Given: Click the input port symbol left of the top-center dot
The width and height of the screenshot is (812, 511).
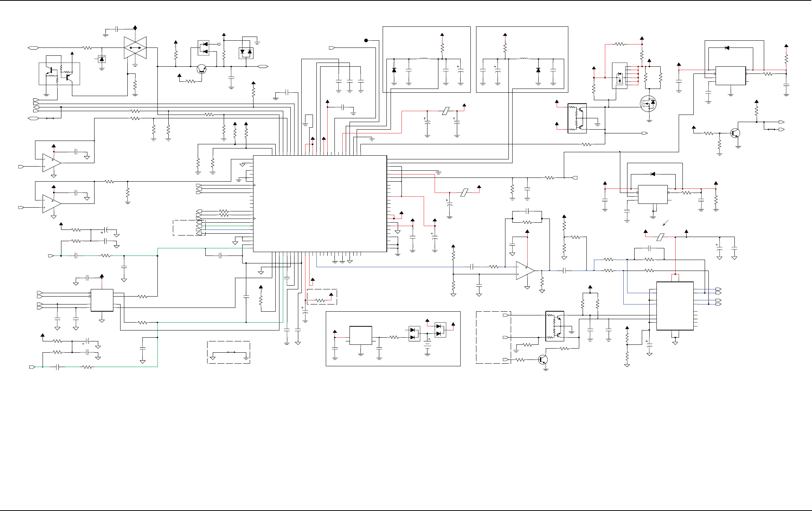Looking at the screenshot, I should point(332,48).
